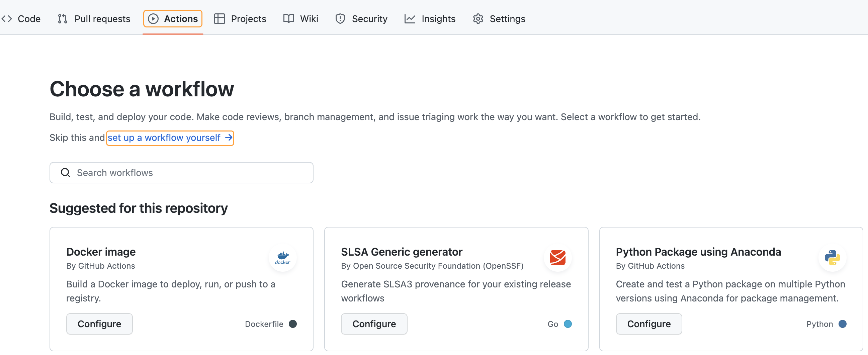This screenshot has width=868, height=355.
Task: Focus the Search workflows input field
Action: 189,173
